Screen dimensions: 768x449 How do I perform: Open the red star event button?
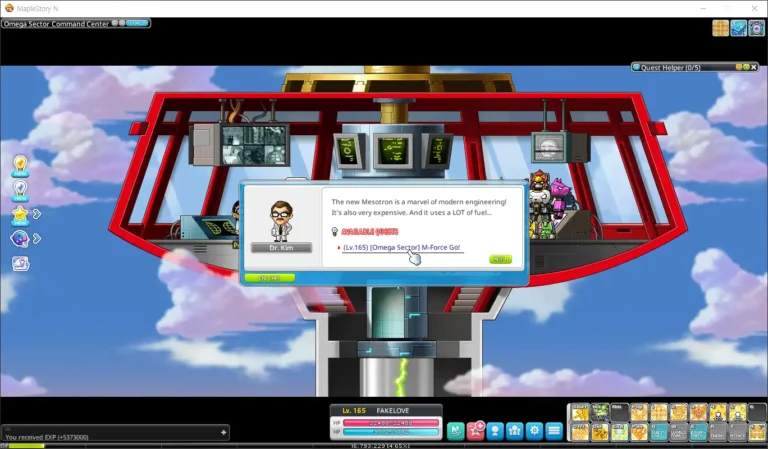pos(476,430)
